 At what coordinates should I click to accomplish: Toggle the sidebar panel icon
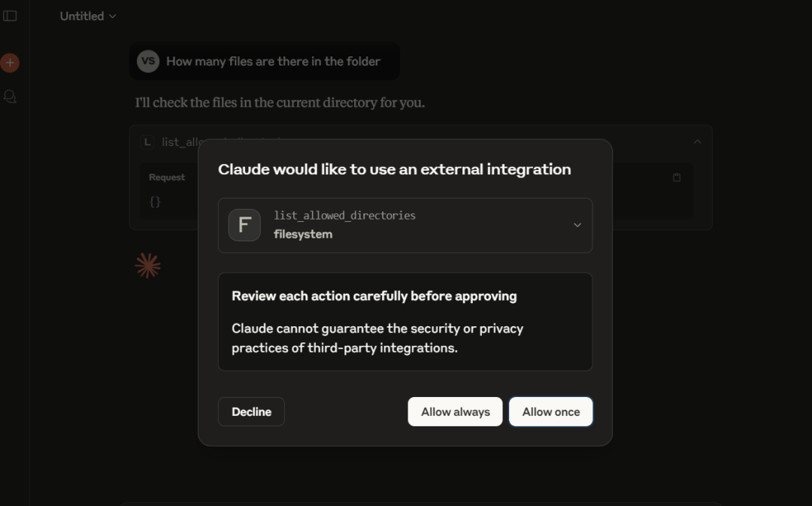10,16
